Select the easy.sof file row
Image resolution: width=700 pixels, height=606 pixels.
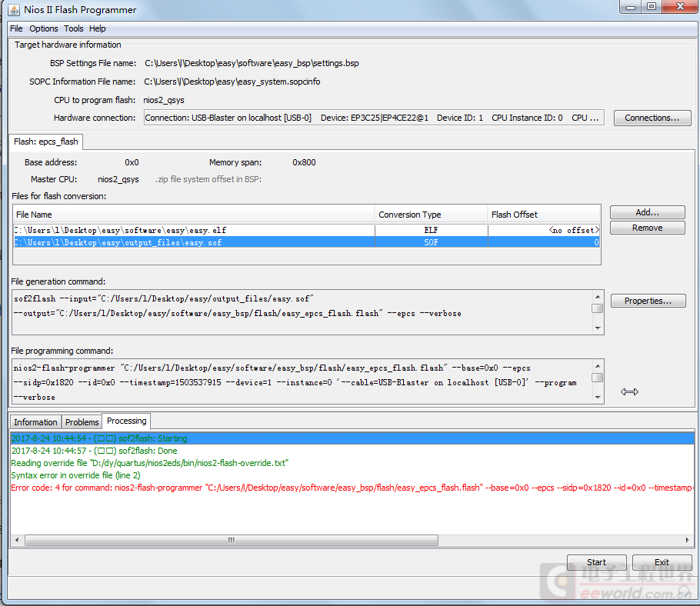pyautogui.click(x=306, y=242)
